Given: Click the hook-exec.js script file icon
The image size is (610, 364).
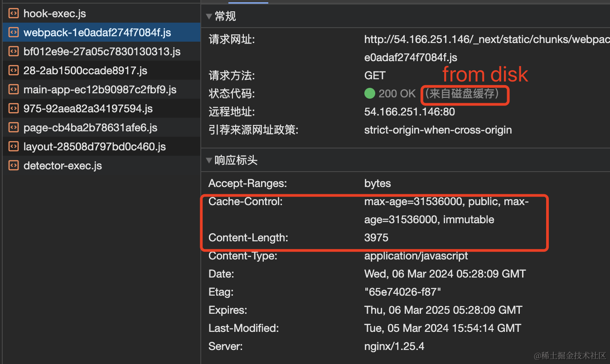Looking at the screenshot, I should pyautogui.click(x=14, y=14).
